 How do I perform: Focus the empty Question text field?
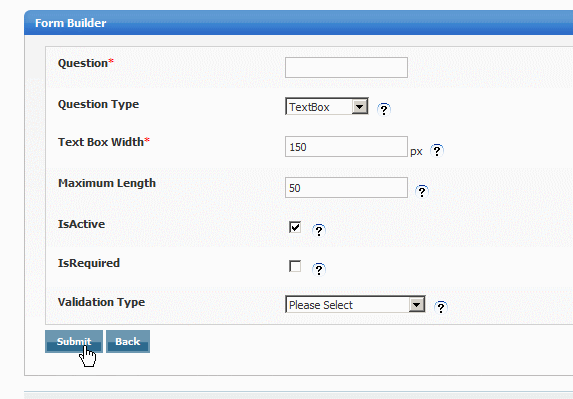click(x=346, y=67)
